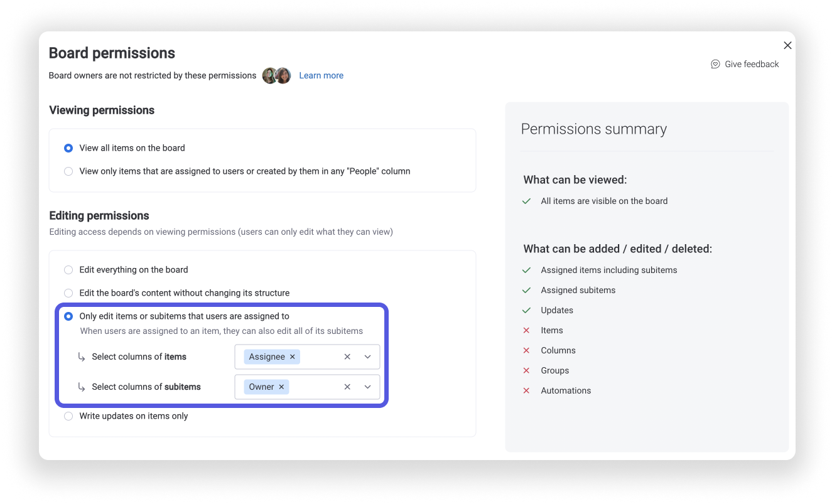Open the subitems columns dropdown chevron

[x=368, y=387]
